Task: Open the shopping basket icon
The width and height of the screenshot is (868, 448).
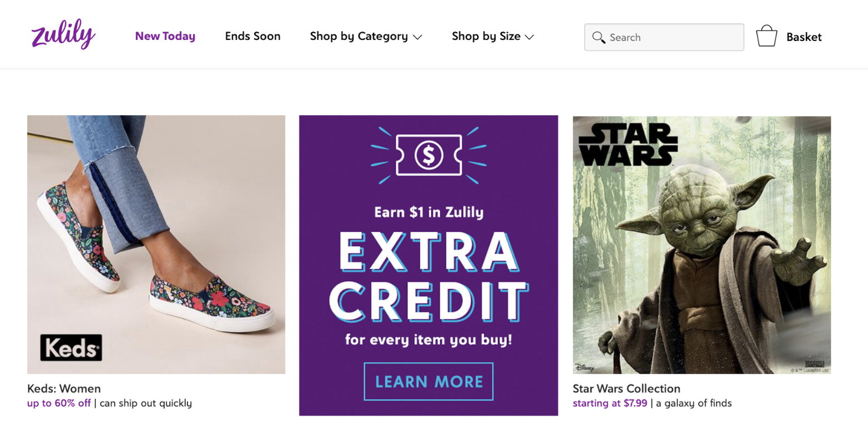Action: pos(766,37)
